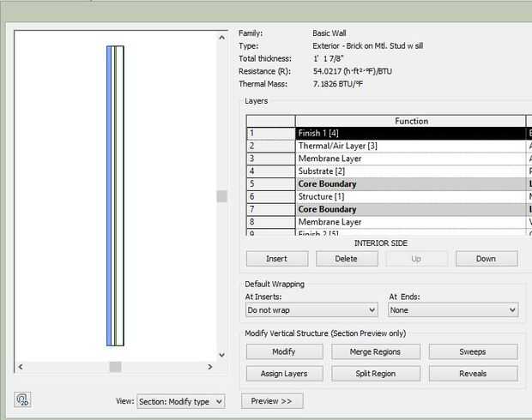Select the Finish 1 [4] layer row

tap(410, 133)
